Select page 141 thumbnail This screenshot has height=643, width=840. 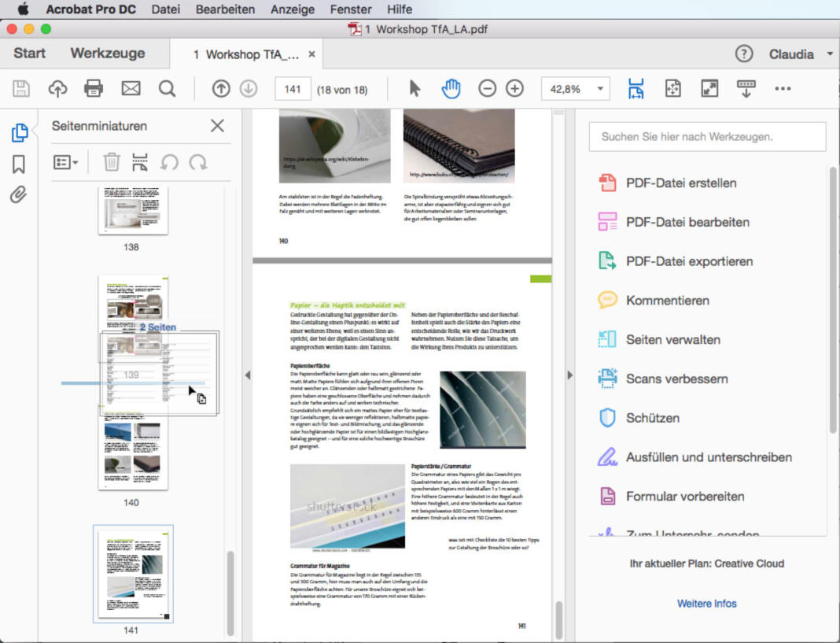click(x=133, y=574)
